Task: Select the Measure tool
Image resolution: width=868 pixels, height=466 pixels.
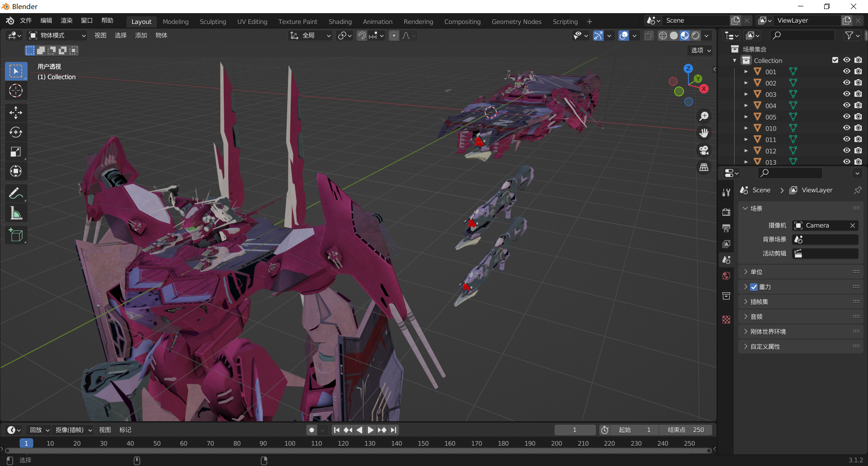Action: (x=16, y=213)
